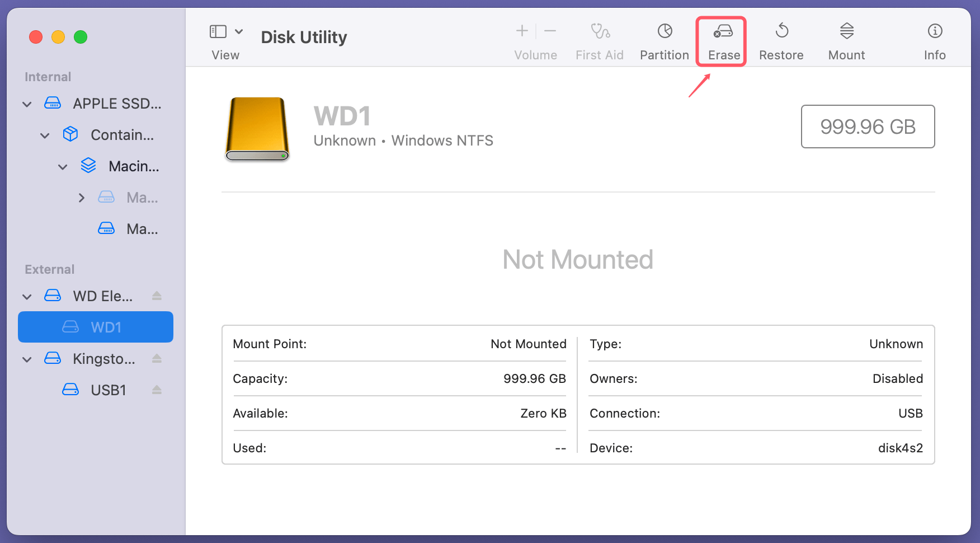Open the View dropdown chevron

point(239,31)
